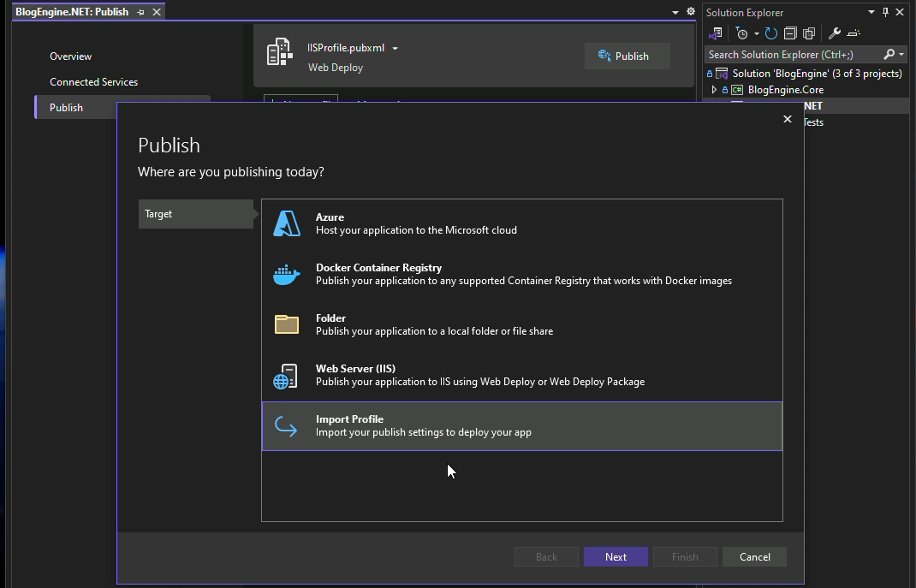Click the Preview Selected Items icon
Screen dimensions: 916x588
(x=854, y=33)
